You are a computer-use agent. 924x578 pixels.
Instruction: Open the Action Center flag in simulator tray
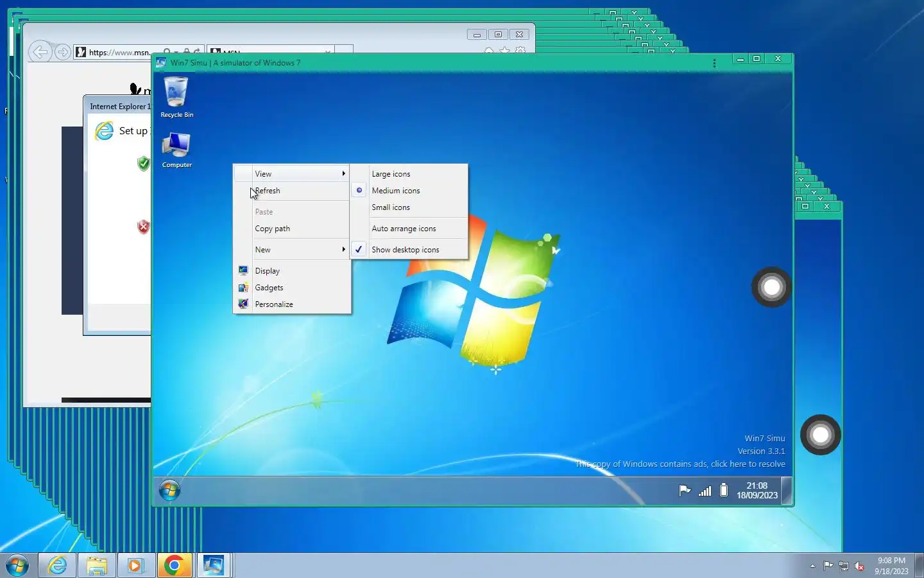[685, 491]
